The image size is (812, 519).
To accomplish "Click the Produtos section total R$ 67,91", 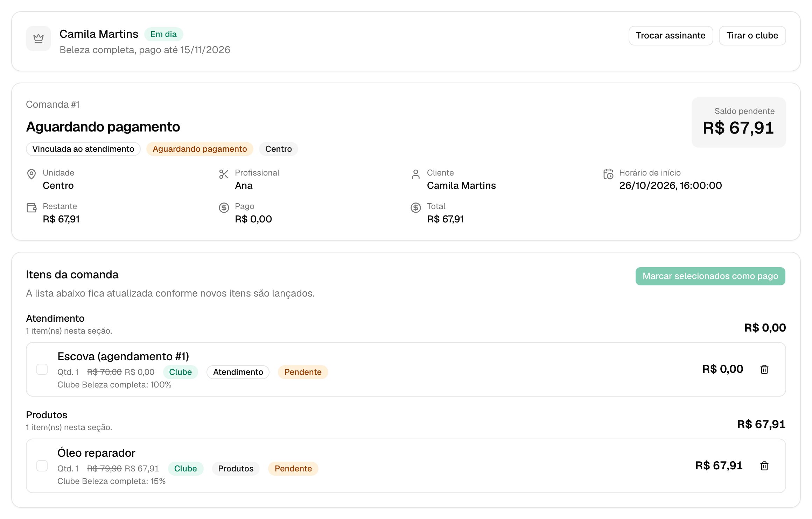I will 761,424.
